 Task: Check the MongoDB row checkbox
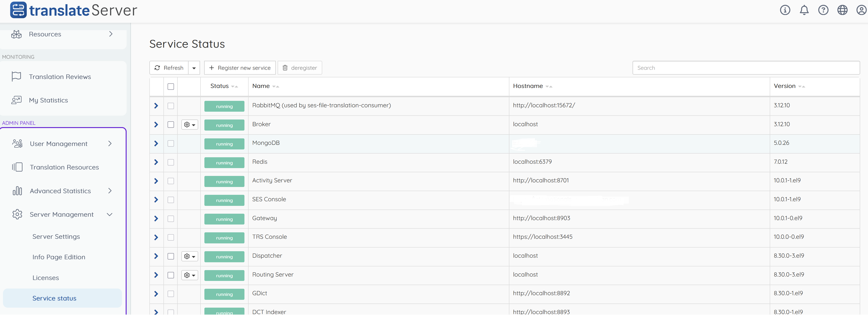pos(171,143)
